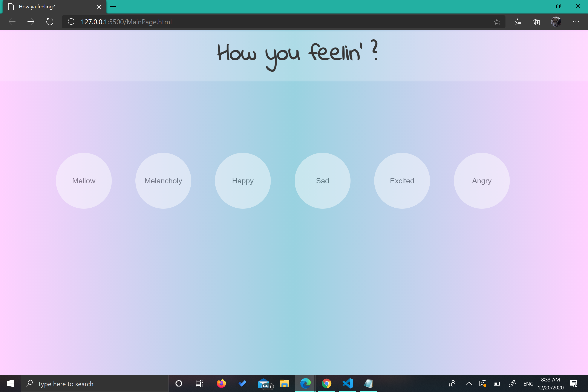Image resolution: width=588 pixels, height=392 pixels.
Task: Open Visual Studio Code from taskbar
Action: click(348, 383)
